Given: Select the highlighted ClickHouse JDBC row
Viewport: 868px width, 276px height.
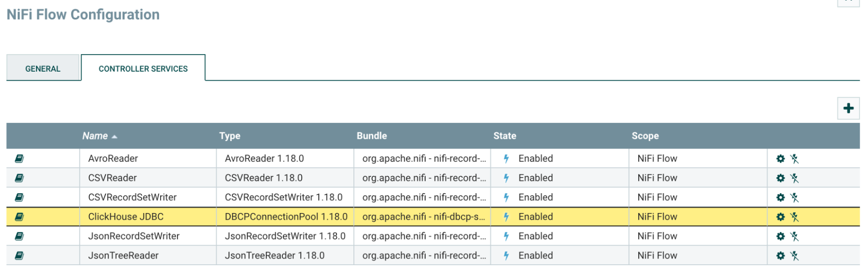Looking at the screenshot, I should (304, 217).
